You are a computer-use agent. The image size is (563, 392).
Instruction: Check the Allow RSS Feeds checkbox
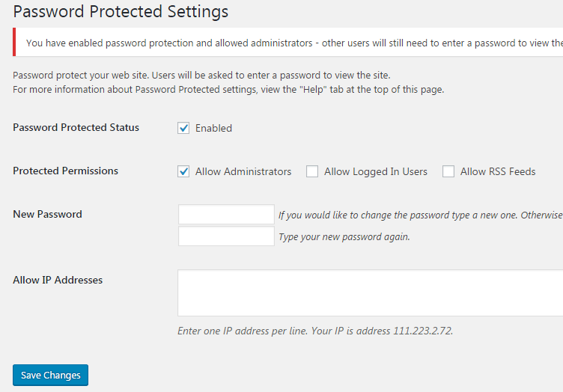(x=448, y=171)
